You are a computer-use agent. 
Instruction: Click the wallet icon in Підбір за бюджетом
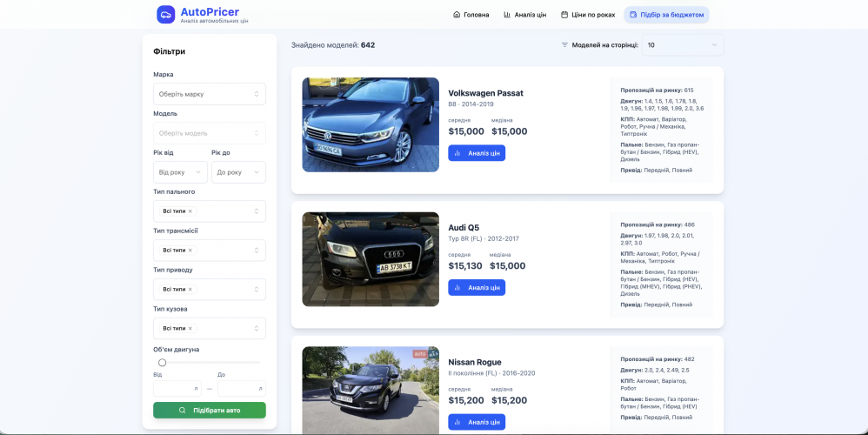pyautogui.click(x=633, y=15)
